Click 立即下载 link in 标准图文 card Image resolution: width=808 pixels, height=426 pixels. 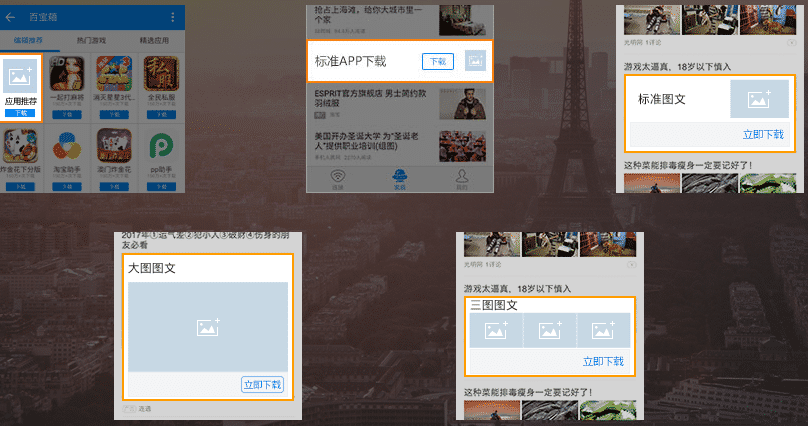pos(763,134)
